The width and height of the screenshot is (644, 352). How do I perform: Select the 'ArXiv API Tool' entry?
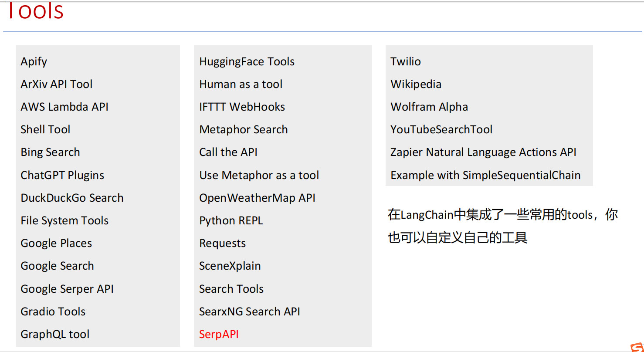click(x=57, y=84)
